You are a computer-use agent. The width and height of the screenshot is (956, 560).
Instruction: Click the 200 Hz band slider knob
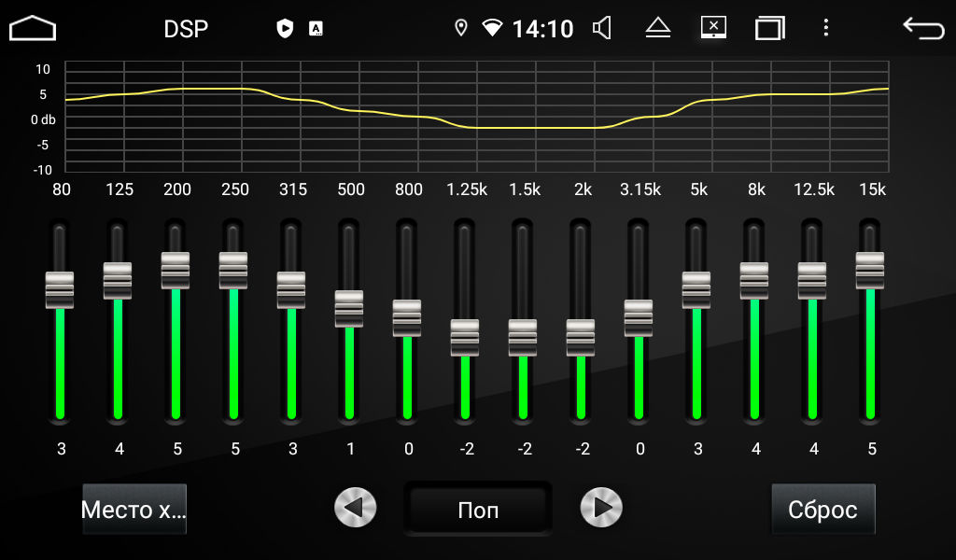pos(176,271)
